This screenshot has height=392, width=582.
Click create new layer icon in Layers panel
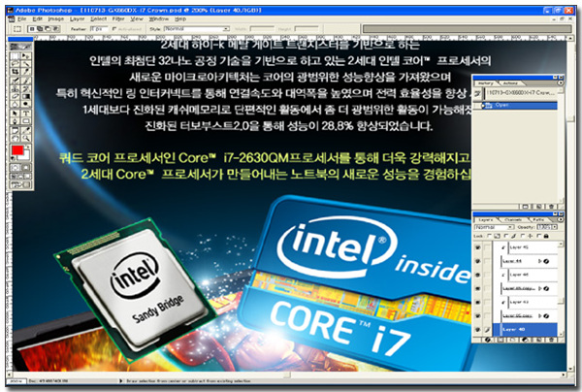coord(539,340)
